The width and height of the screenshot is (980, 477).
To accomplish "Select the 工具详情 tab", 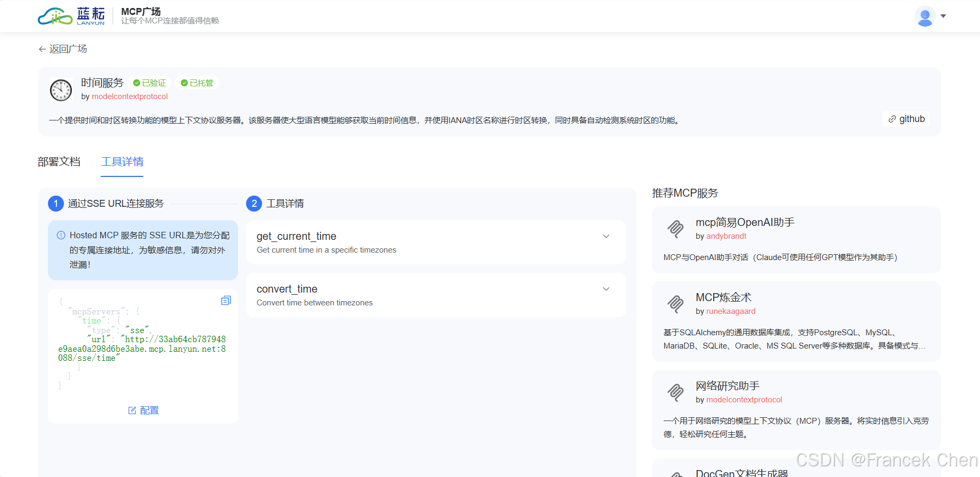I will pos(122,161).
